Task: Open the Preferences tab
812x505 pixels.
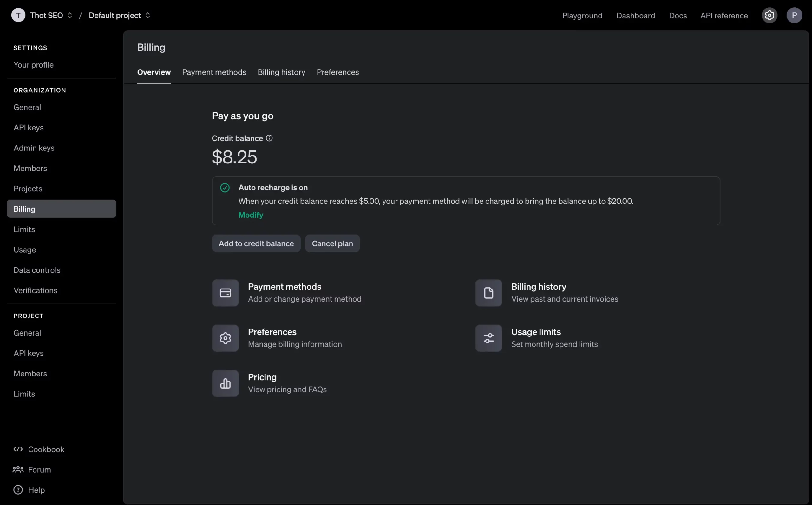Action: [x=337, y=72]
